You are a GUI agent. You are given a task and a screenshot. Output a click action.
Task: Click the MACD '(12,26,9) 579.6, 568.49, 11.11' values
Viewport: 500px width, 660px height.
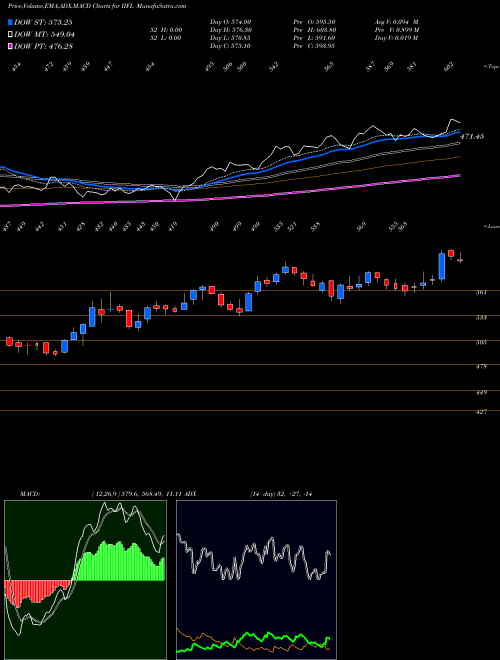pyautogui.click(x=136, y=494)
